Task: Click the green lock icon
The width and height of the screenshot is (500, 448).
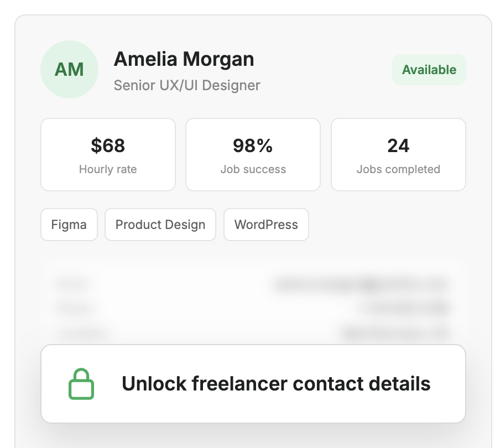Action: [x=81, y=384]
